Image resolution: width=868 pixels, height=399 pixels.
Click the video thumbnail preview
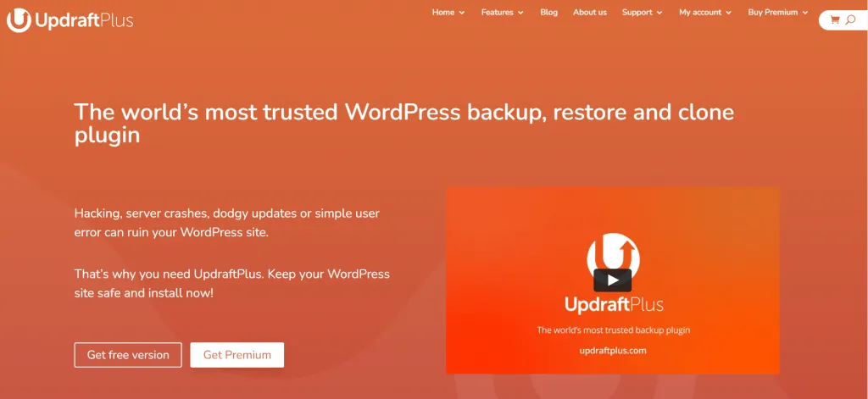click(x=612, y=280)
